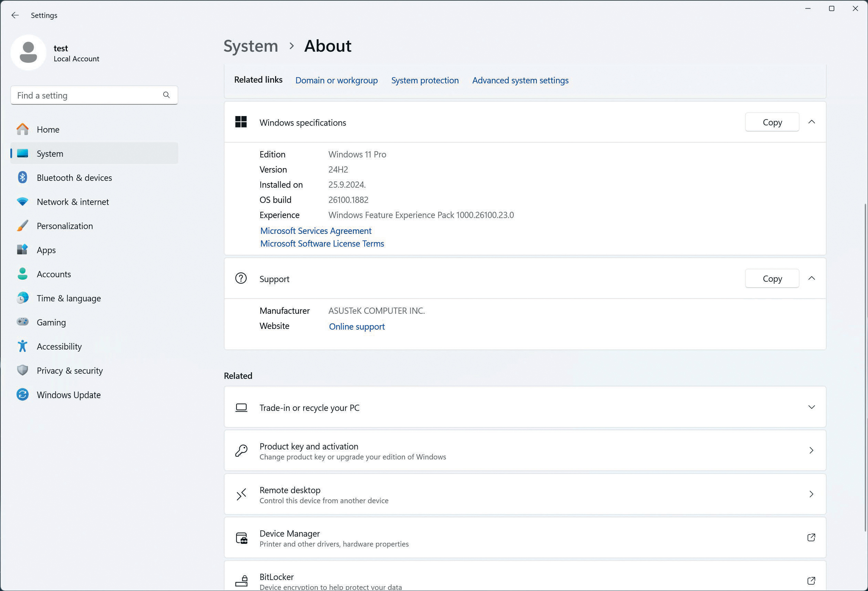868x591 pixels.
Task: Expand Trade-in or recycle your PC
Action: click(812, 407)
